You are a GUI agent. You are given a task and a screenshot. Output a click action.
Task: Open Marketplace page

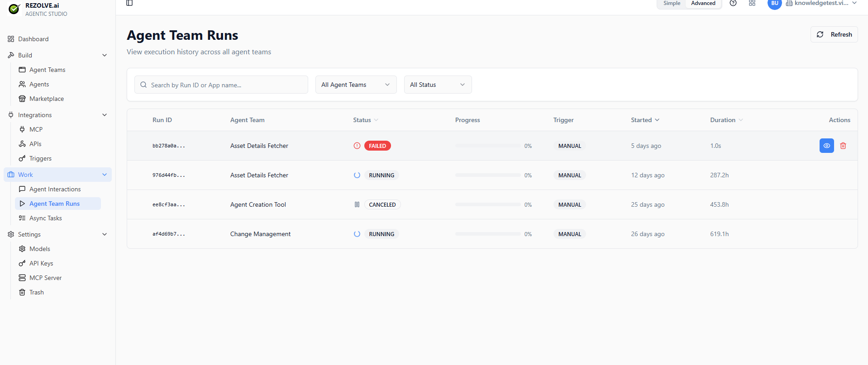(47, 99)
